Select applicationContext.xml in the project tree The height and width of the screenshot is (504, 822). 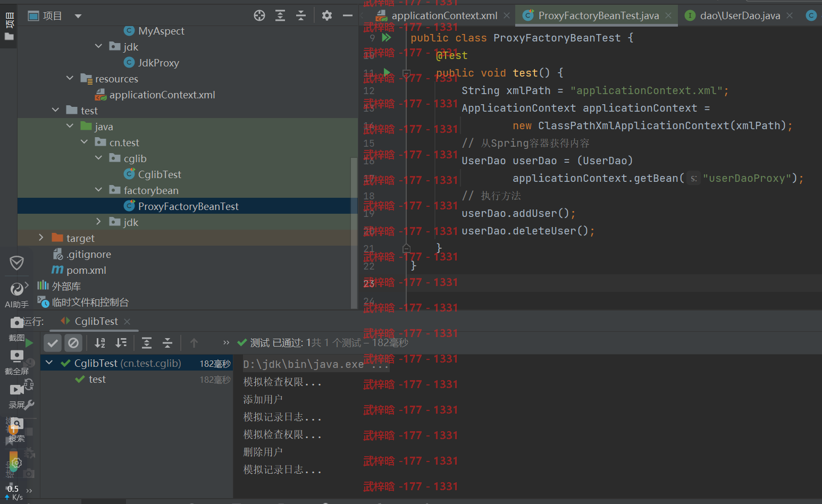[x=162, y=95]
